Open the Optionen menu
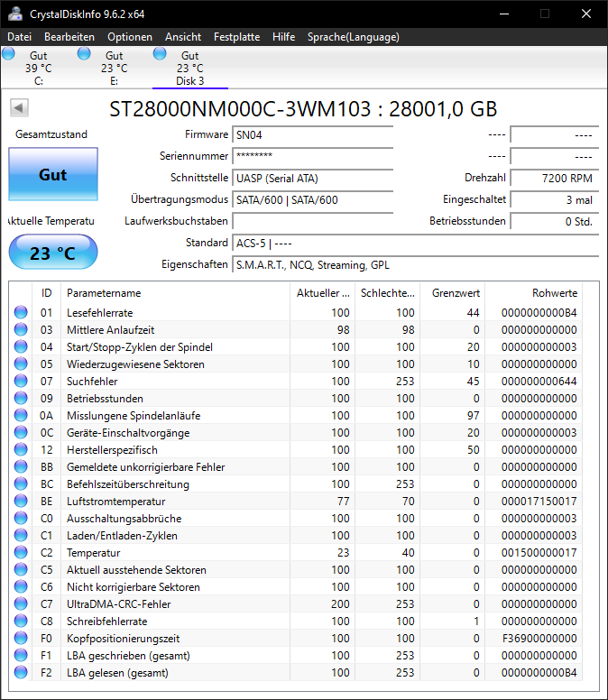 (130, 37)
